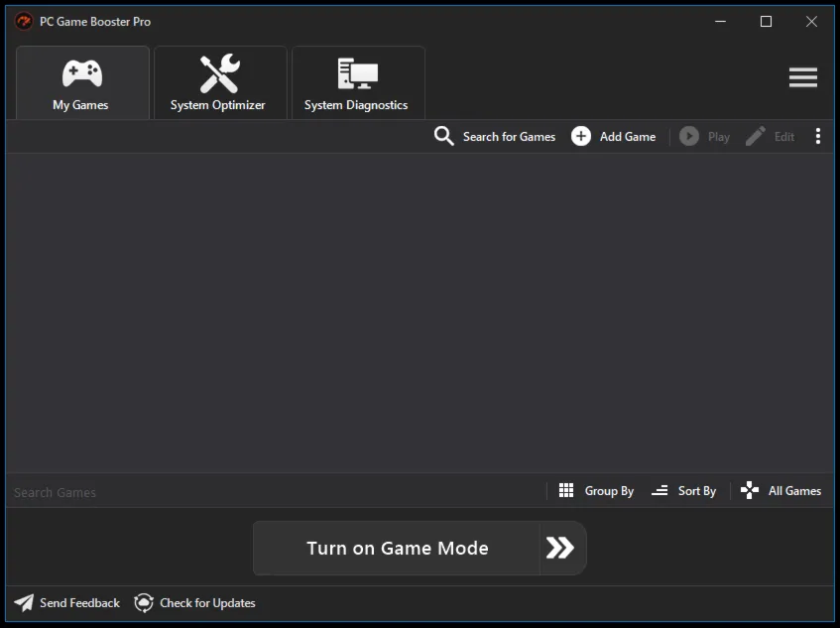Click the Check for Updates link
Viewport: 840px width, 628px height.
(x=207, y=603)
